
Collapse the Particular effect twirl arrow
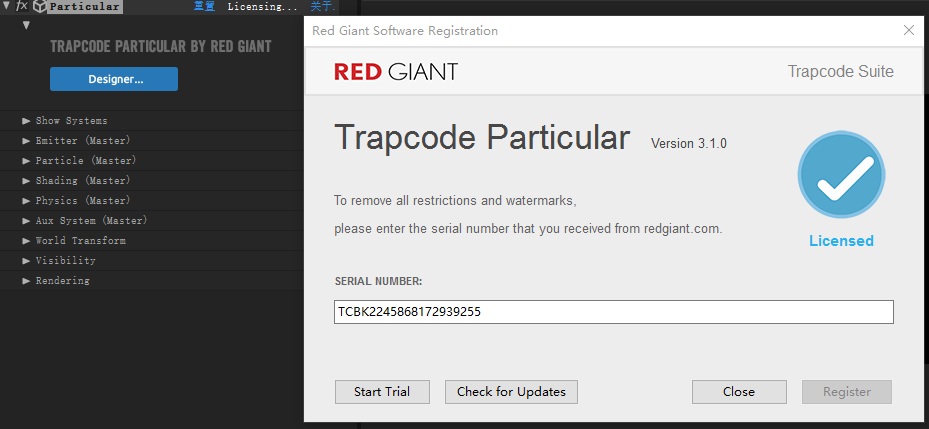pos(7,7)
